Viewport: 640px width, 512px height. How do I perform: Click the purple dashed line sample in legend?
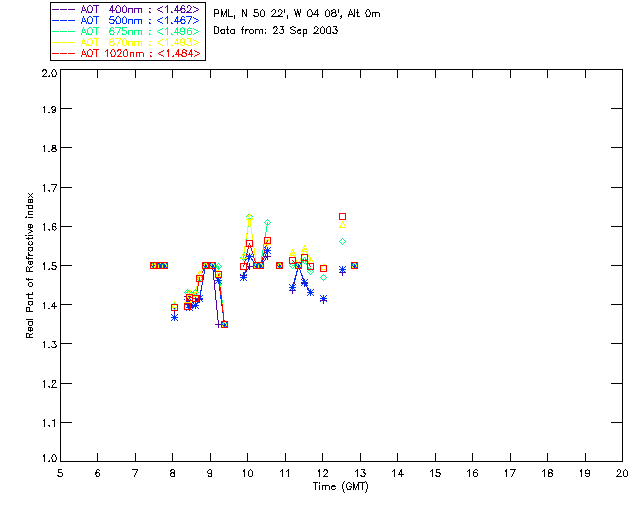[64, 9]
